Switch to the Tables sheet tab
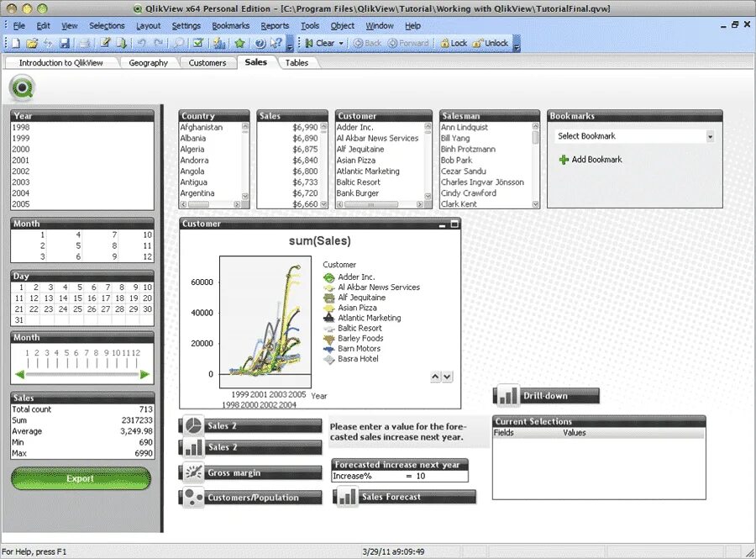 click(297, 63)
